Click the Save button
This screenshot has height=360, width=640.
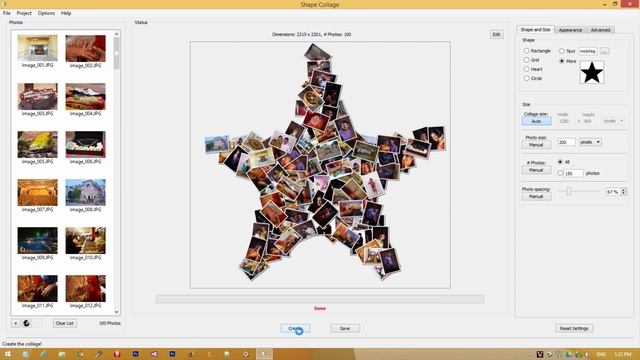345,328
